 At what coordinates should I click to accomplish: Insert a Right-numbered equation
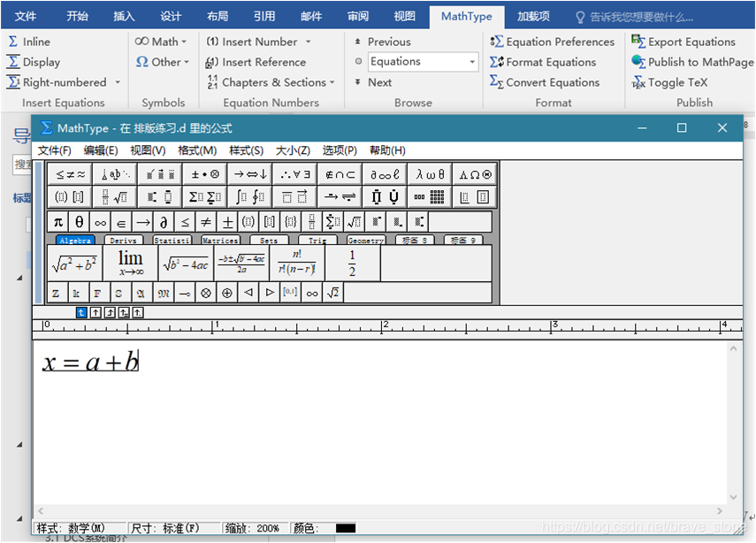click(57, 82)
